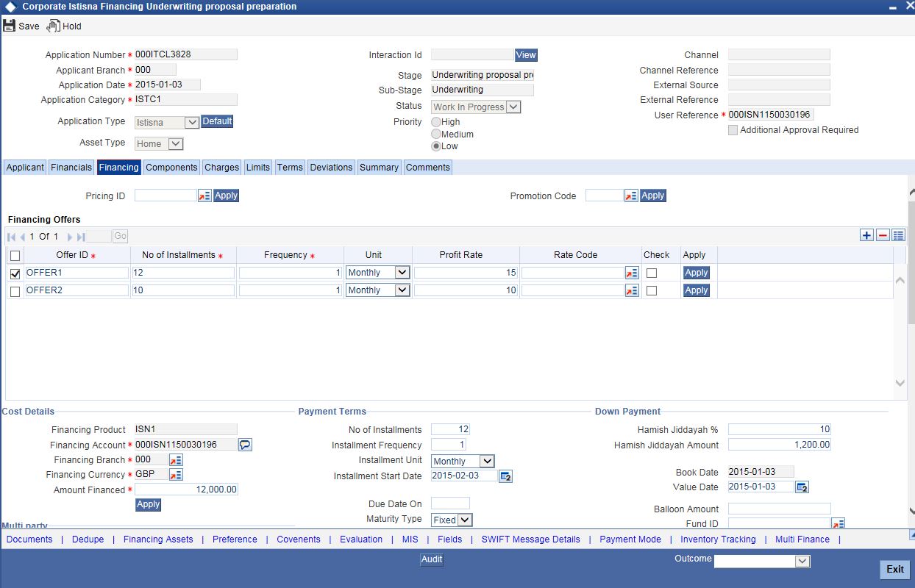The width and height of the screenshot is (915, 588).
Task: Open the Summary tab
Action: pos(379,167)
